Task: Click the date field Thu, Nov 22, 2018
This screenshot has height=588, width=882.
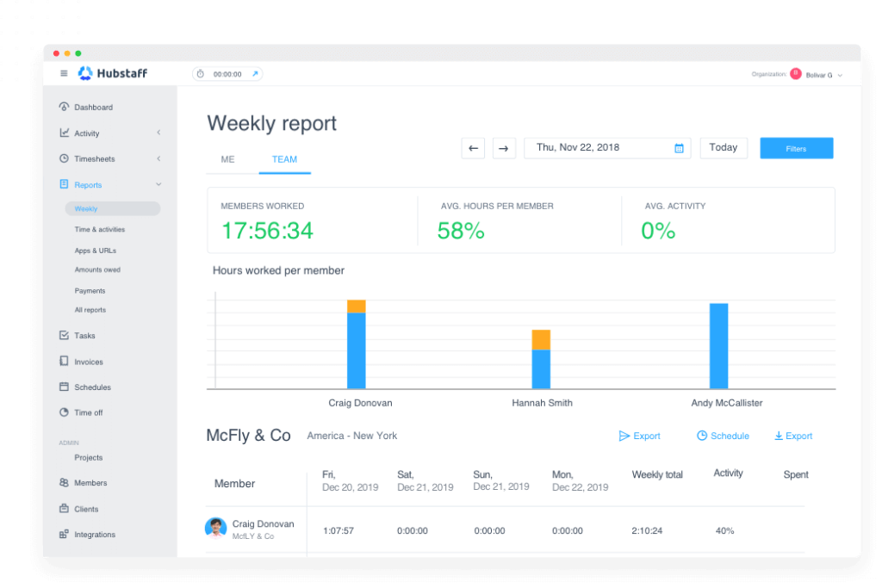Action: (607, 148)
